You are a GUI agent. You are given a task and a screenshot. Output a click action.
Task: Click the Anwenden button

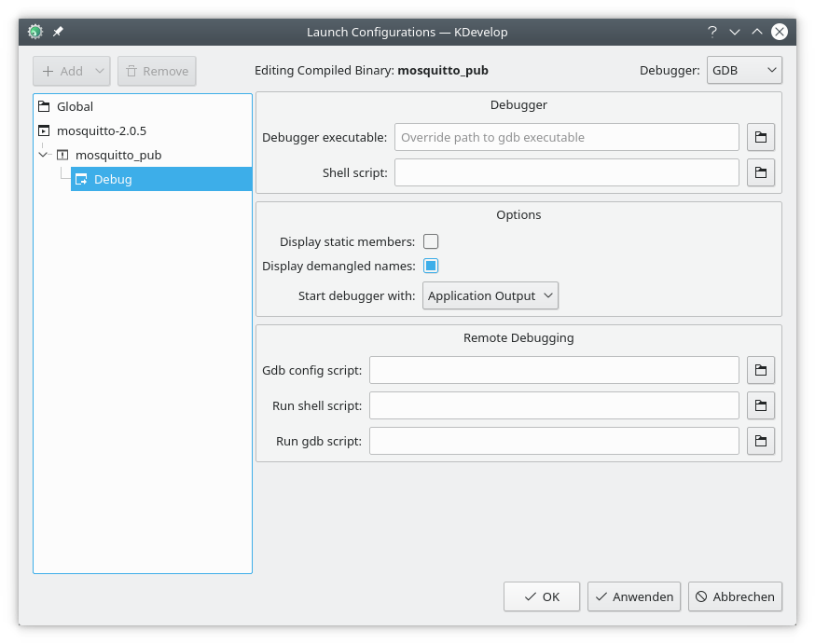[x=634, y=596]
